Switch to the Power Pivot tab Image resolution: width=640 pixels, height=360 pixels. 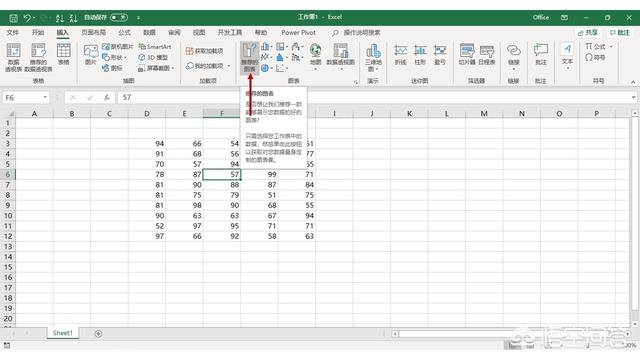(298, 32)
